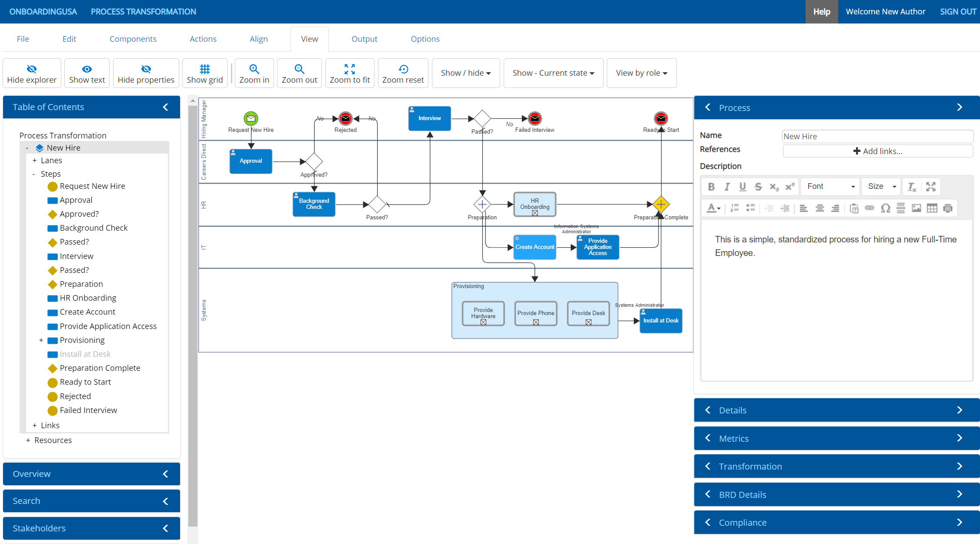Click the remove format icon
This screenshot has height=544, width=980.
pos(912,187)
